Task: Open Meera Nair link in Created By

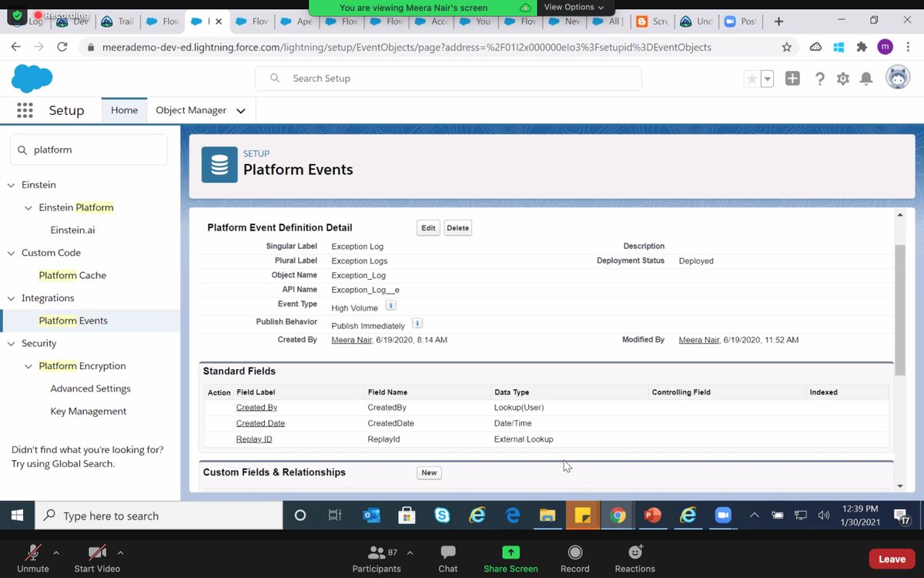Action: tap(353, 340)
